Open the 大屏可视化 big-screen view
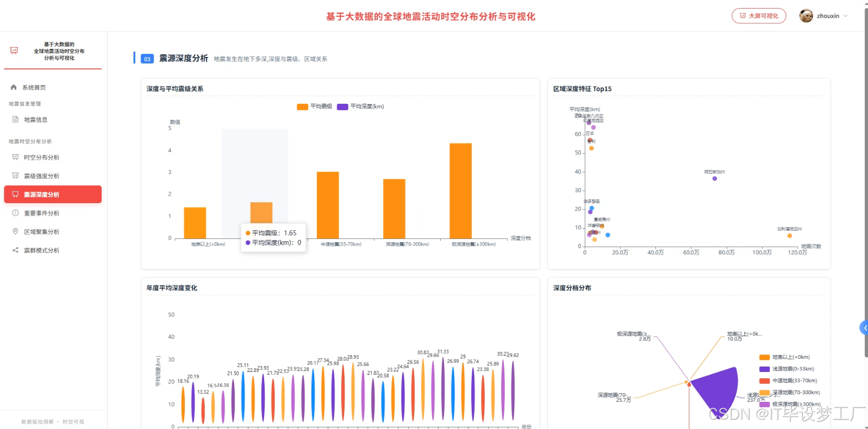868x429 pixels. 759,16
